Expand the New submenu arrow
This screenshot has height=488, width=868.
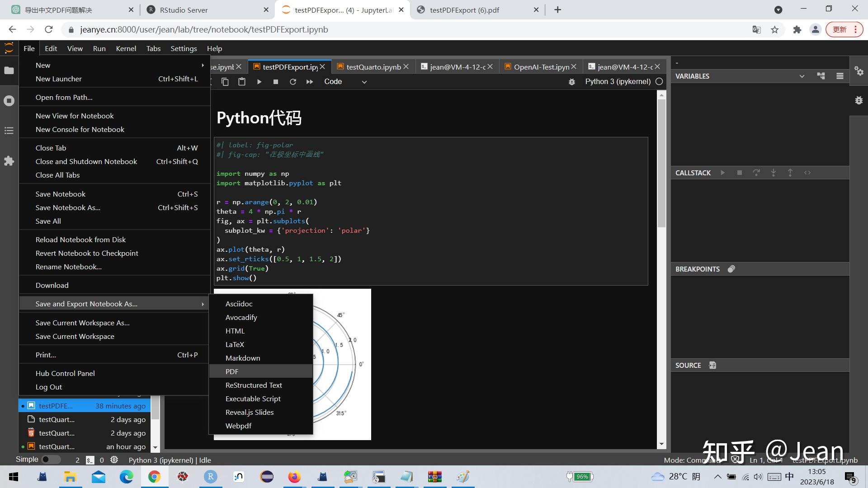tap(203, 65)
